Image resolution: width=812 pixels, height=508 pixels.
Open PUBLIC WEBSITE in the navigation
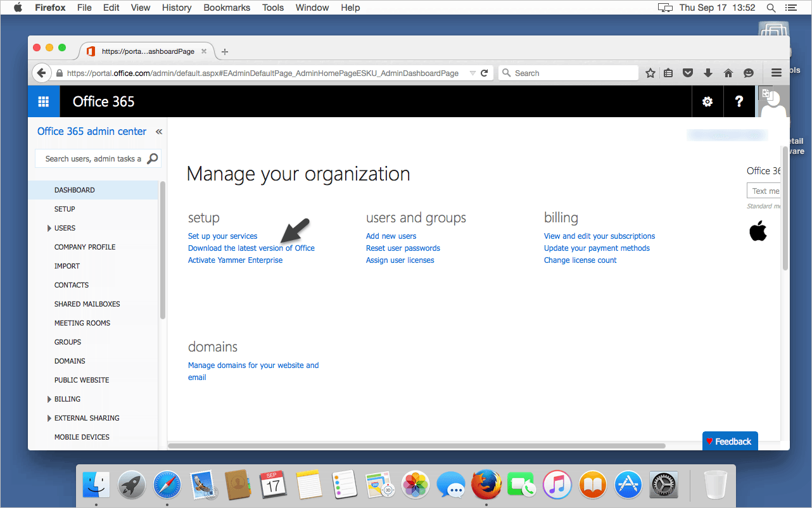click(82, 380)
